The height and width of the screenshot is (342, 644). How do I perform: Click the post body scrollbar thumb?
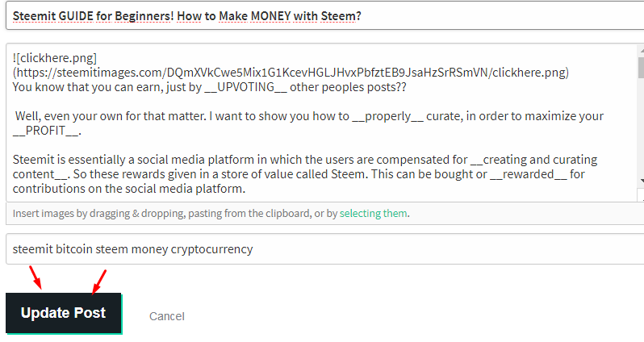tap(641, 69)
